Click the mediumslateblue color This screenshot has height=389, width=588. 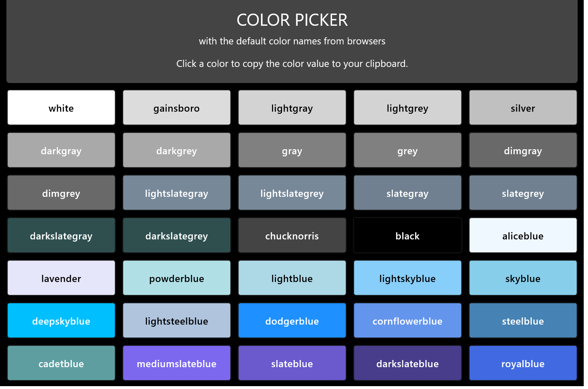pos(177,363)
